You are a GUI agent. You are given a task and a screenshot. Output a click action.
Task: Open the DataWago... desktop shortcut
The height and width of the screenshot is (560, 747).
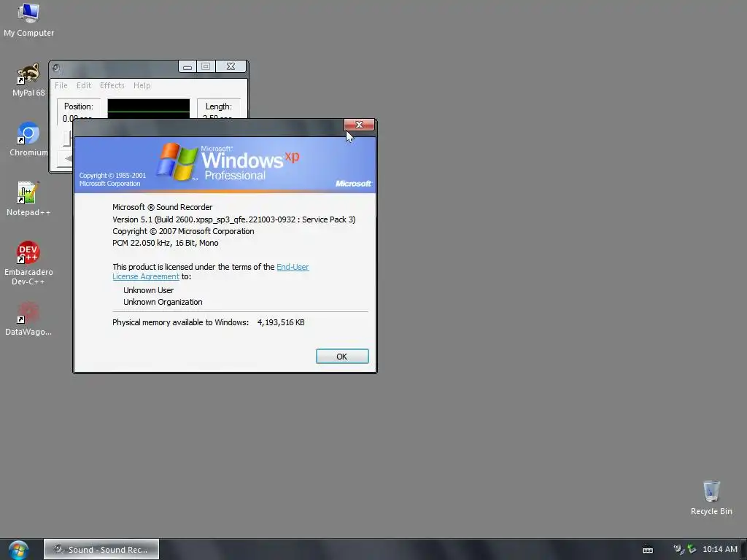tap(28, 319)
